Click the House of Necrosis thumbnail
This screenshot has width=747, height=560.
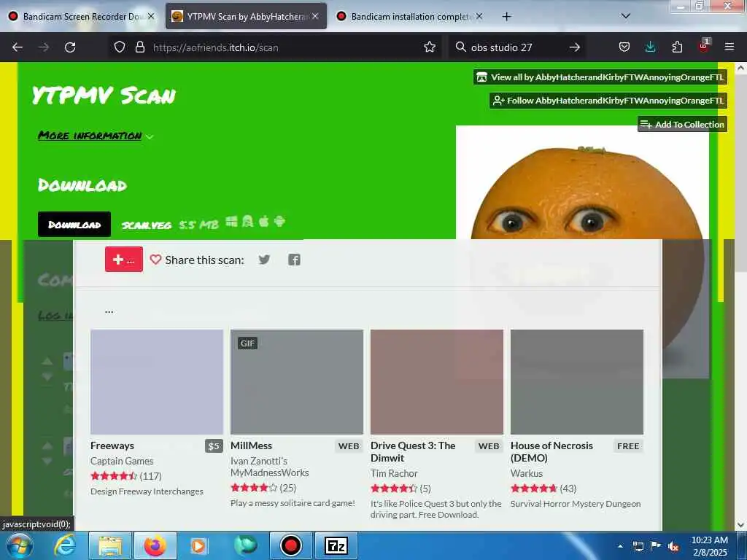point(577,382)
